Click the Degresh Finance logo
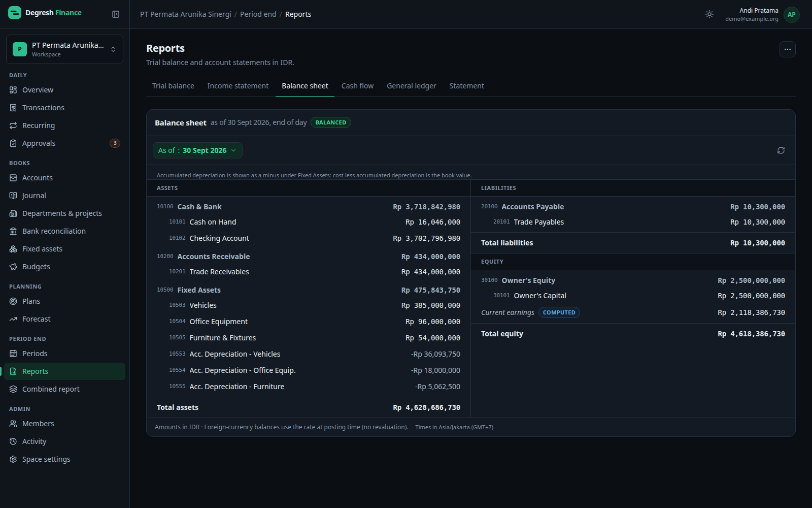 tap(45, 13)
